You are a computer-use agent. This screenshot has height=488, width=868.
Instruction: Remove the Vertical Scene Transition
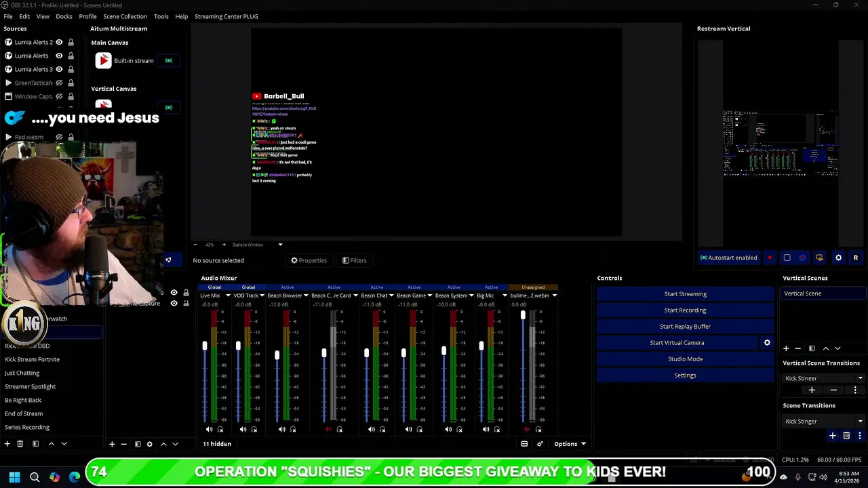point(833,390)
